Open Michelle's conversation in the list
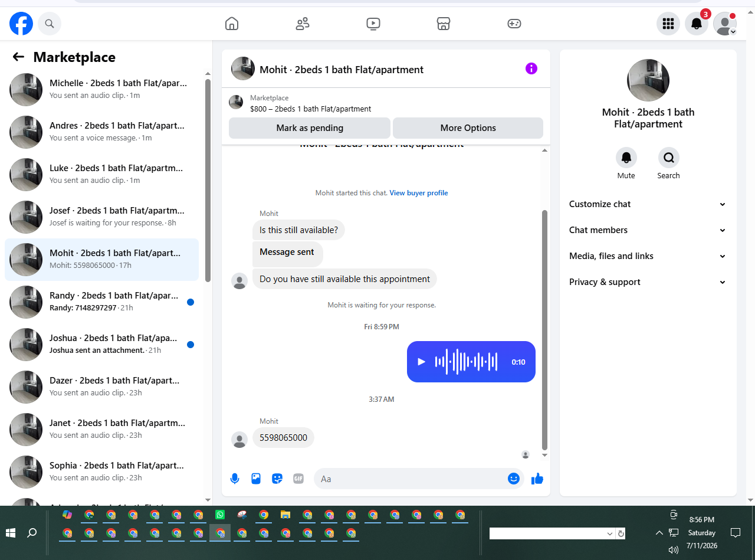 click(101, 90)
